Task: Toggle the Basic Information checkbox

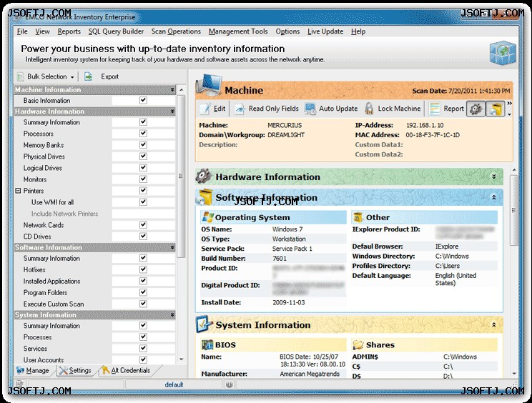Action: (x=143, y=100)
